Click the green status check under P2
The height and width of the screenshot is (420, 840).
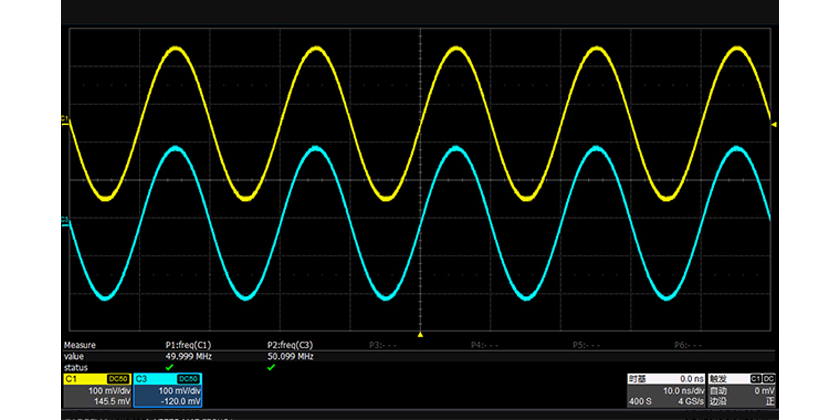[x=271, y=367]
